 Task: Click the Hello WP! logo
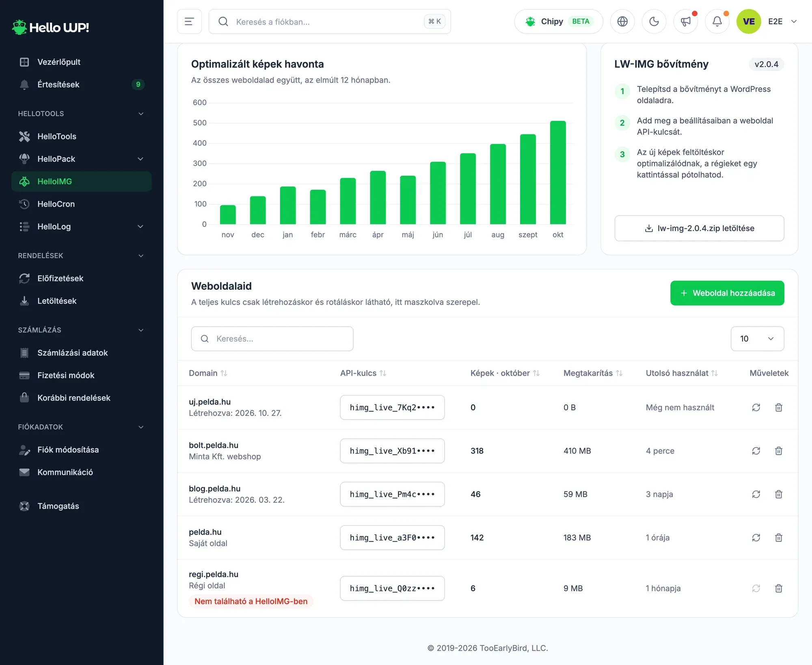coord(50,27)
